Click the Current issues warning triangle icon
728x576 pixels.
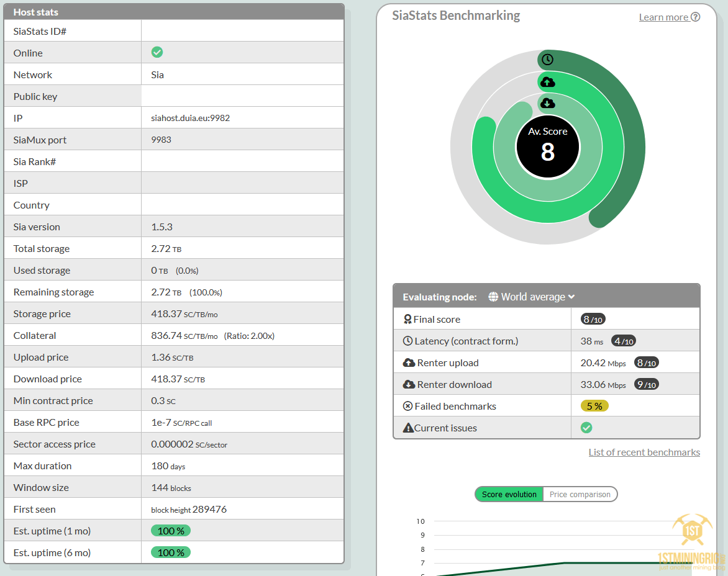(408, 428)
